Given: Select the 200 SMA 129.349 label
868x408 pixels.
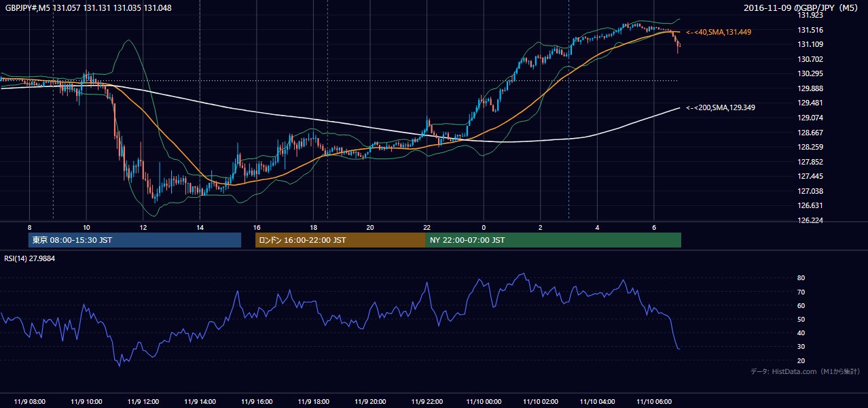Looking at the screenshot, I should 721,107.
